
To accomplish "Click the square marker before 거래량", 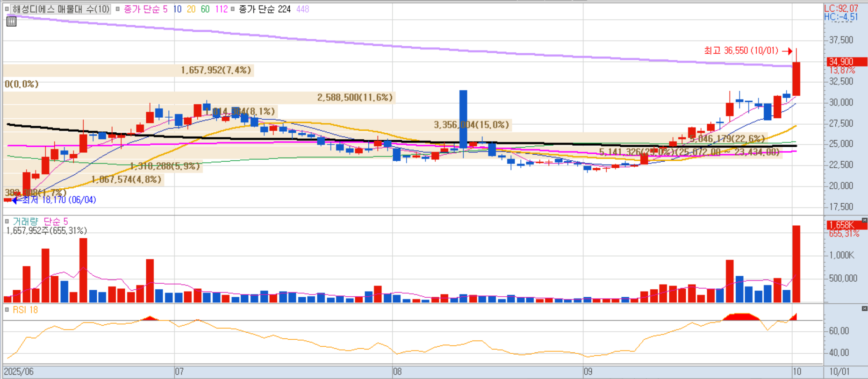I will pos(7,221).
